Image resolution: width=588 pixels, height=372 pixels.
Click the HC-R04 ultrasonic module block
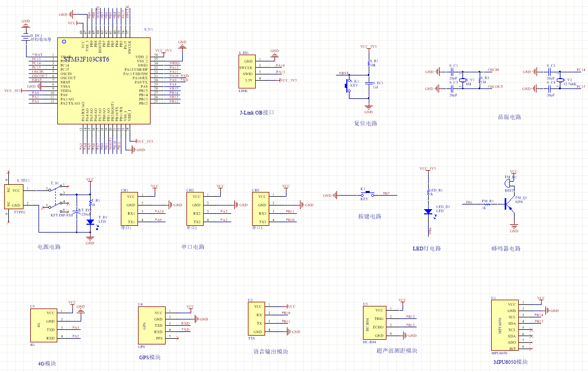click(x=374, y=323)
